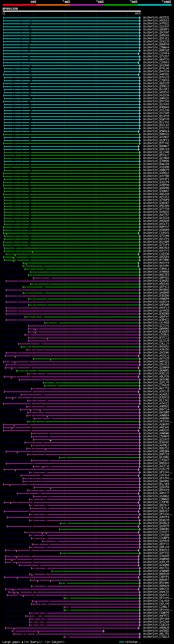Screen dimensions: 174x644
Task: Open hit UniRef100_Q45KX6
Action: pos(156,36)
